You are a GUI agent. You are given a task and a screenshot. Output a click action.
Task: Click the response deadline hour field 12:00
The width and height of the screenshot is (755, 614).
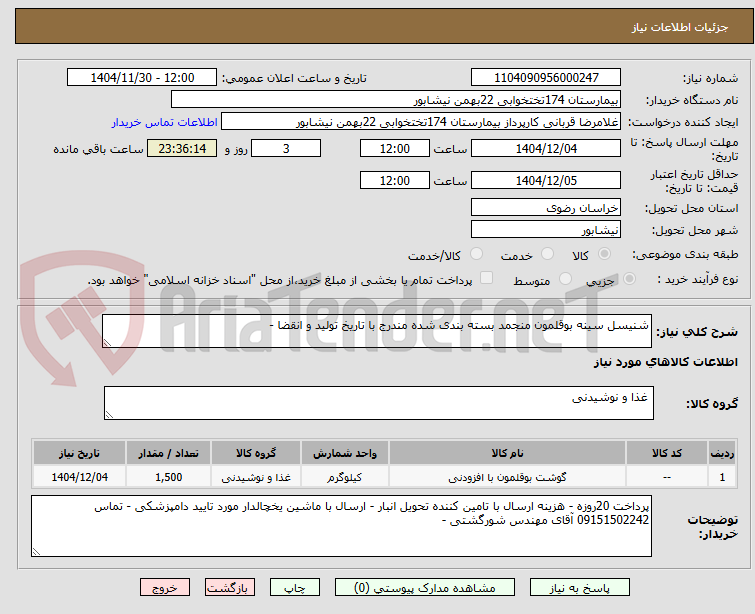[395, 148]
